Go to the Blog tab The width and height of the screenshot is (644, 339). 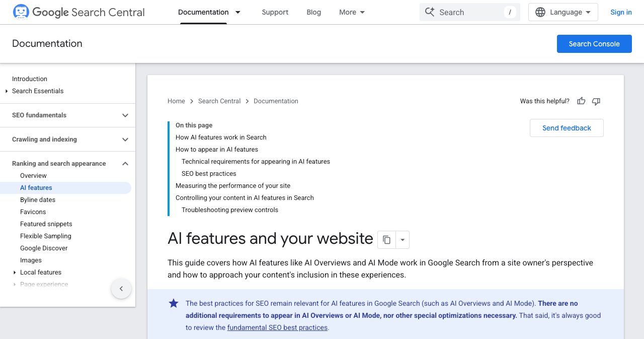tap(314, 12)
